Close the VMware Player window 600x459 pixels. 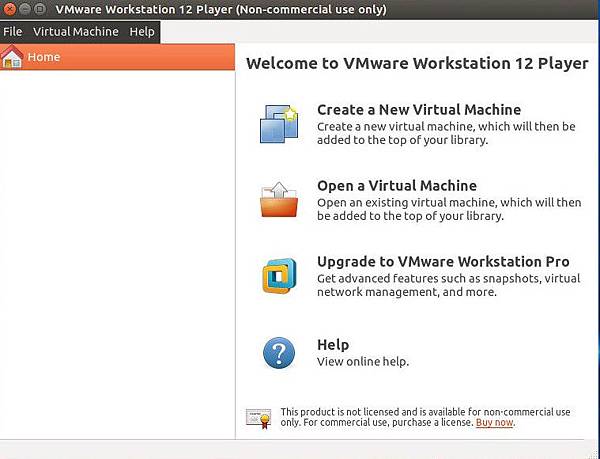point(9,9)
